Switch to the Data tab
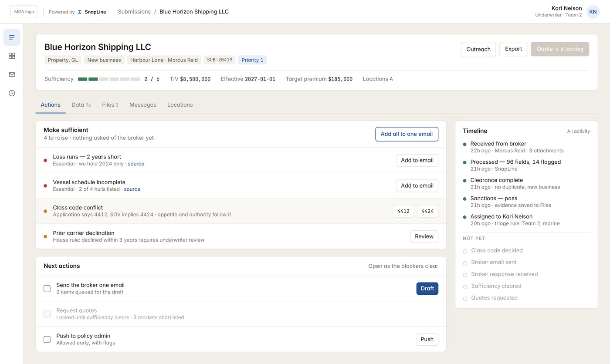The height and width of the screenshot is (364, 610). [x=81, y=105]
